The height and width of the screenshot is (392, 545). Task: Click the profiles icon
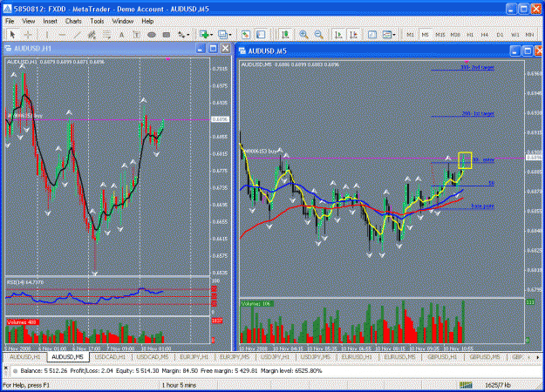[222, 35]
